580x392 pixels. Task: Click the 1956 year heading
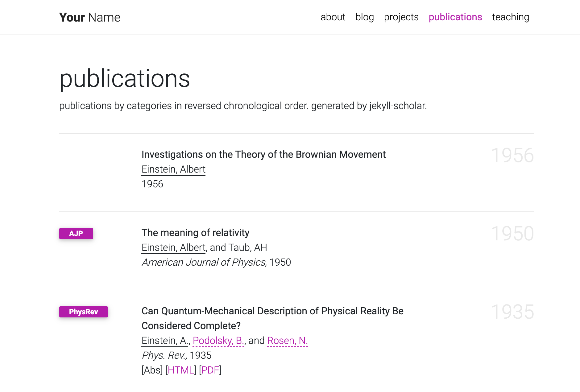click(x=512, y=155)
